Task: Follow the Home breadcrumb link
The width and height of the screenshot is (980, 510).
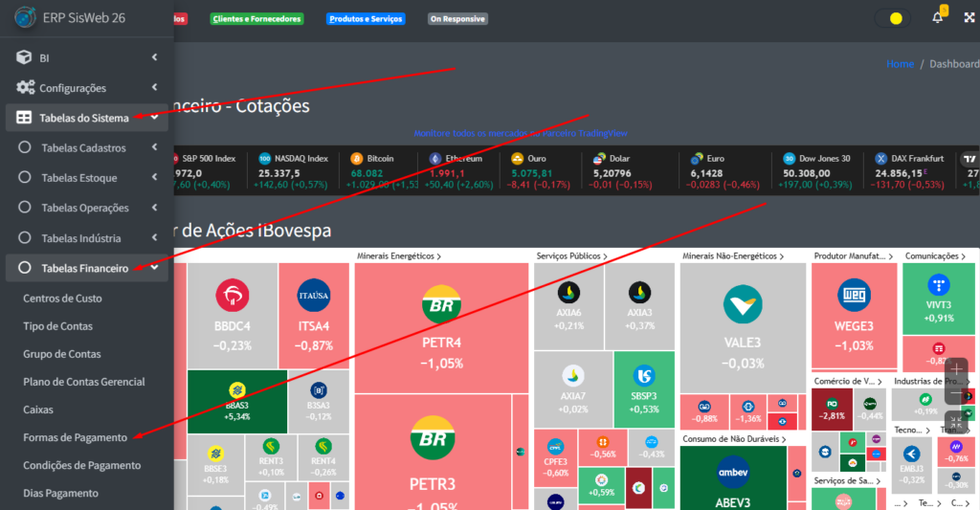Action: (900, 64)
